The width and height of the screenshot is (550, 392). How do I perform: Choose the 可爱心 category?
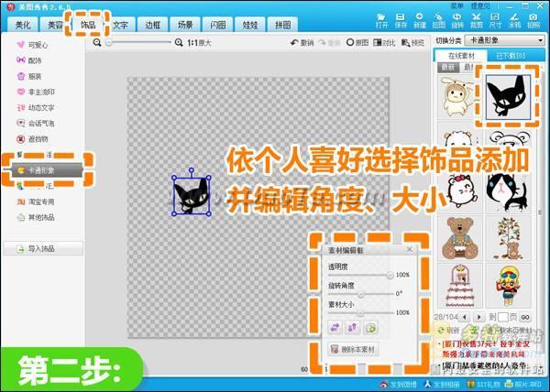(33, 45)
